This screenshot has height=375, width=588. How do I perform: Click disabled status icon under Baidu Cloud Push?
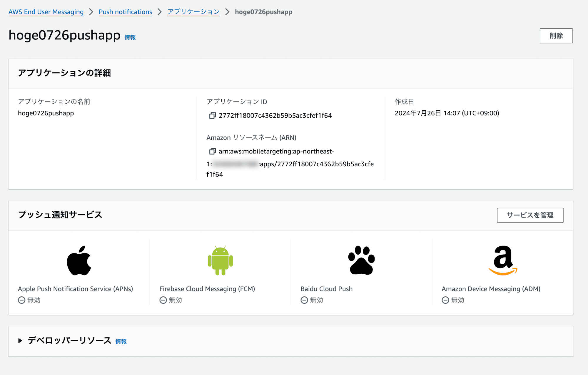tap(304, 300)
